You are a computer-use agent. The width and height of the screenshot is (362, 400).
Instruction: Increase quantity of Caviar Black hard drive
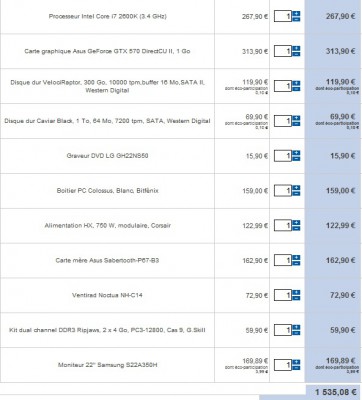click(x=296, y=118)
